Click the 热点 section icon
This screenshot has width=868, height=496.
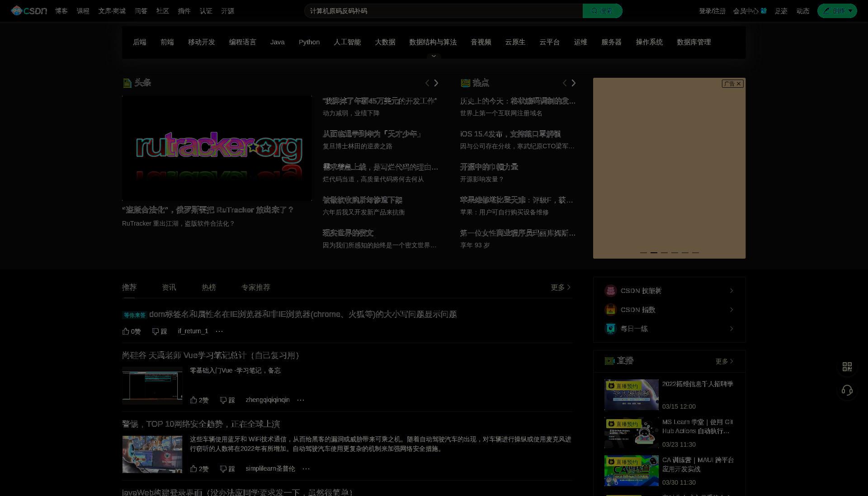coord(465,83)
